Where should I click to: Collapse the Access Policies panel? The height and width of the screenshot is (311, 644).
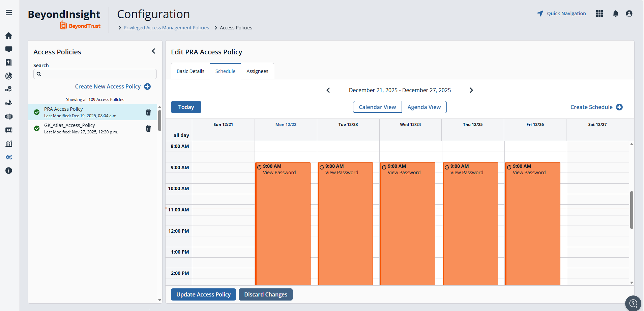pos(153,51)
